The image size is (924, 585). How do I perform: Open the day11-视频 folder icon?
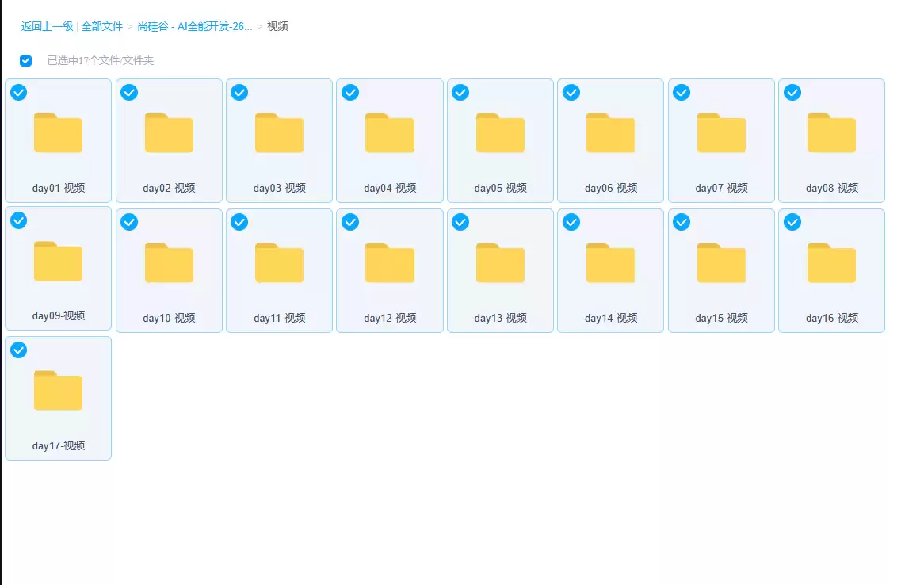(279, 263)
